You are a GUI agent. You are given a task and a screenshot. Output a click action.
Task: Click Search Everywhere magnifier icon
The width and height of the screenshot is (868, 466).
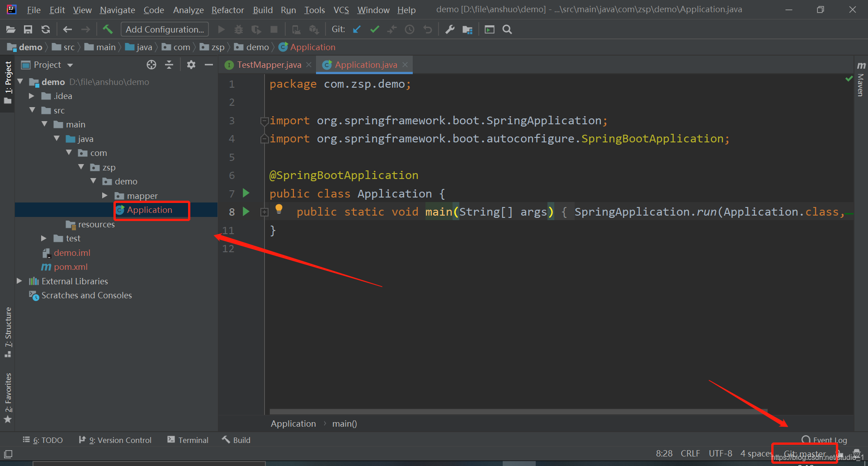click(507, 29)
